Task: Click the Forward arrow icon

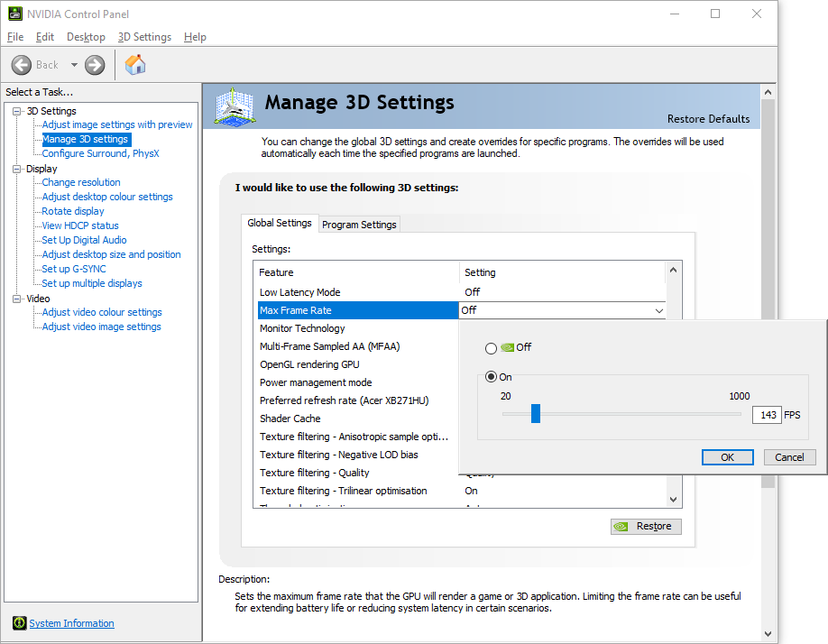Action: 95,65
